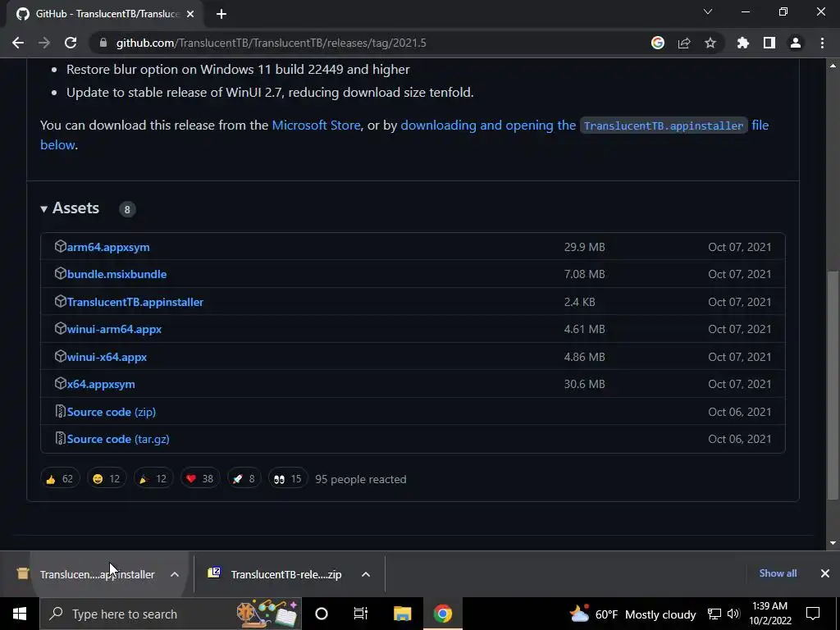
Task: Click the Google icon in address bar
Action: pyautogui.click(x=657, y=43)
